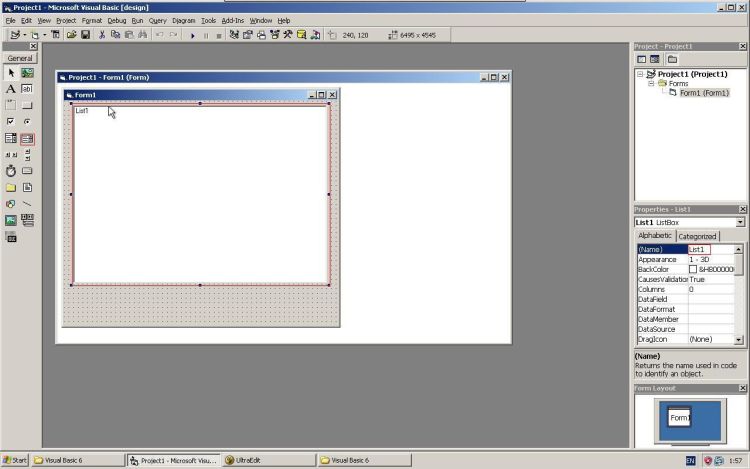Click the Form1 thumbnail in Form Layout
This screenshot has height=469, width=750.
pos(679,417)
